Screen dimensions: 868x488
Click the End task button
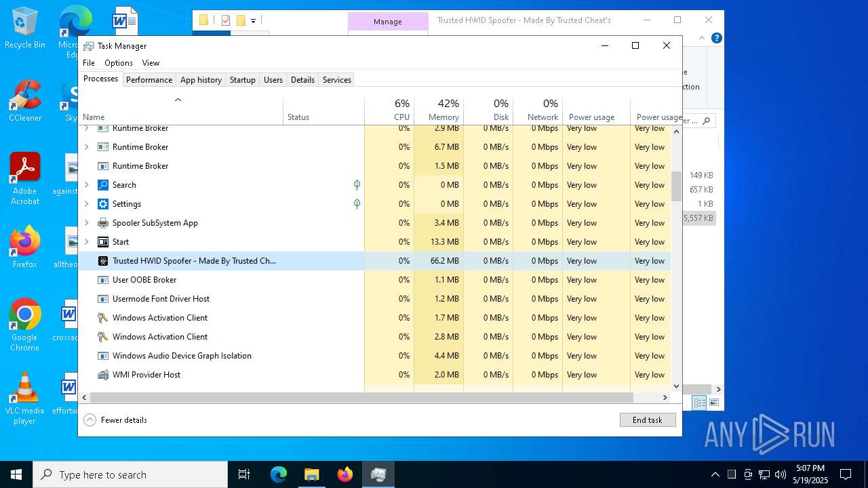click(x=648, y=420)
